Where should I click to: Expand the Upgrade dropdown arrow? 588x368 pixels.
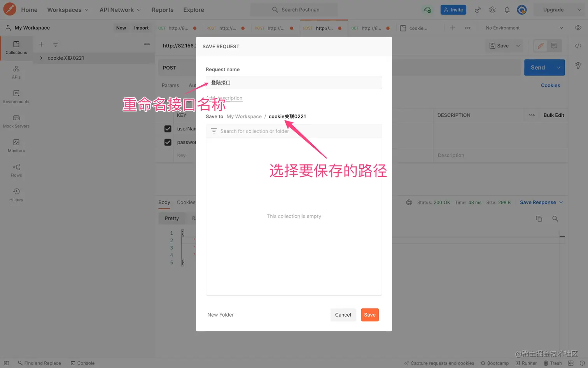579,10
